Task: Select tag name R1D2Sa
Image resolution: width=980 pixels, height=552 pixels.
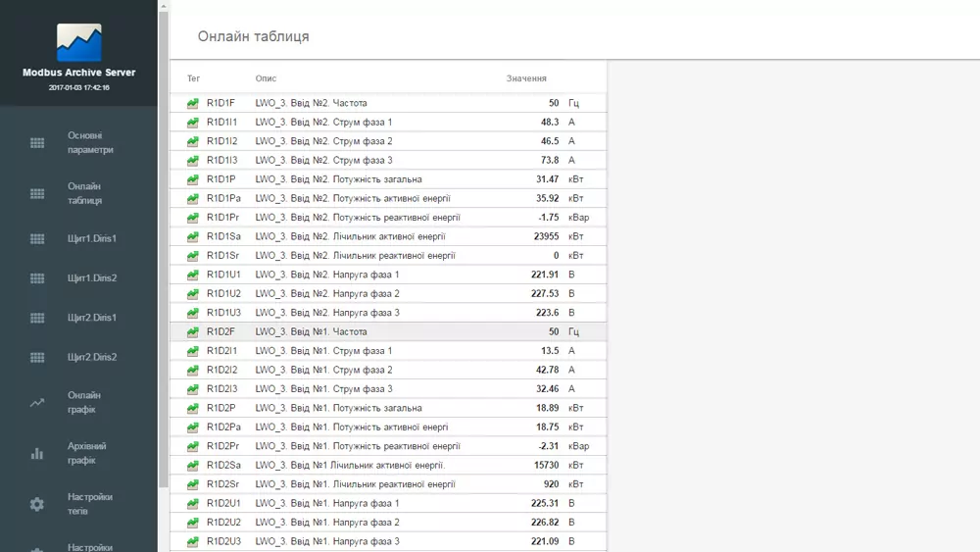Action: [x=223, y=466]
